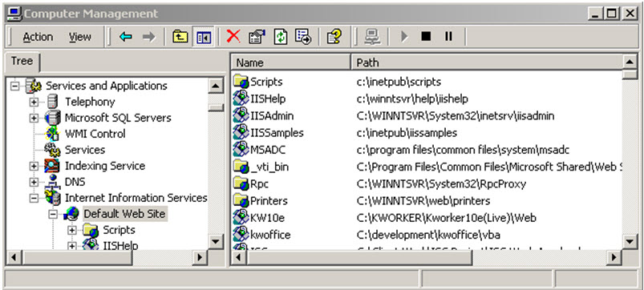Click the Back arrow toolbar icon
This screenshot has height=290, width=644.
coord(125,37)
